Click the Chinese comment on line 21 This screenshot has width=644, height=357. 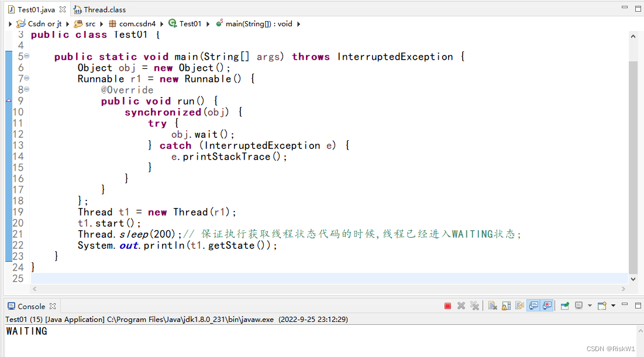tap(352, 234)
